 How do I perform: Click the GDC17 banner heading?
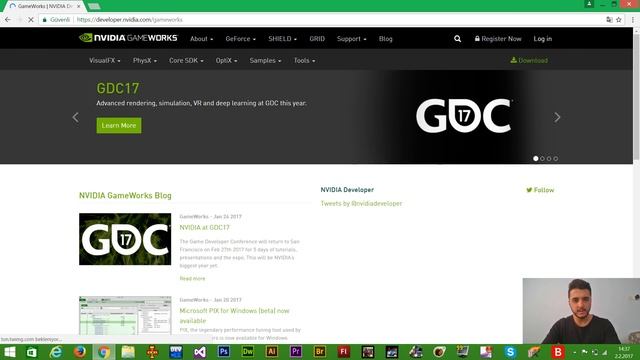point(118,88)
